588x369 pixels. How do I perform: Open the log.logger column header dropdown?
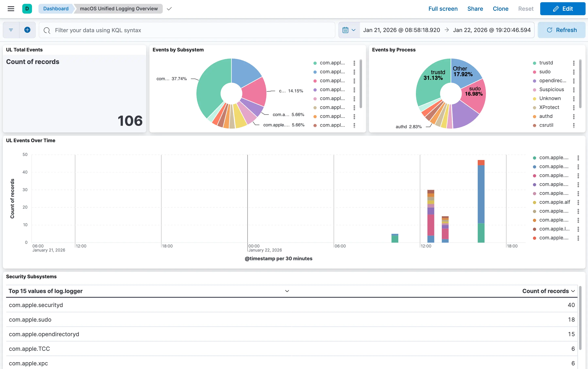[287, 291]
